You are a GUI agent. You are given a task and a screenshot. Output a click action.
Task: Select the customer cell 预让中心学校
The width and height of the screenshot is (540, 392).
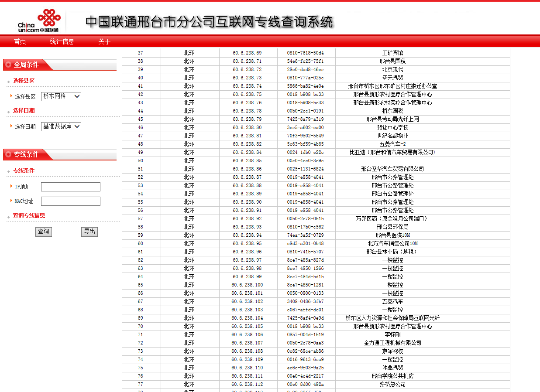coord(393,127)
